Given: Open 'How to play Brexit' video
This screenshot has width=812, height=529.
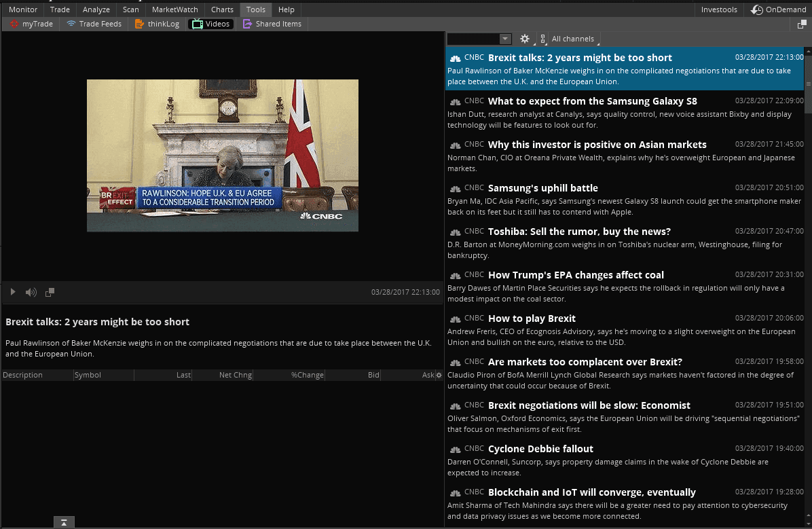Looking at the screenshot, I should click(625, 329).
